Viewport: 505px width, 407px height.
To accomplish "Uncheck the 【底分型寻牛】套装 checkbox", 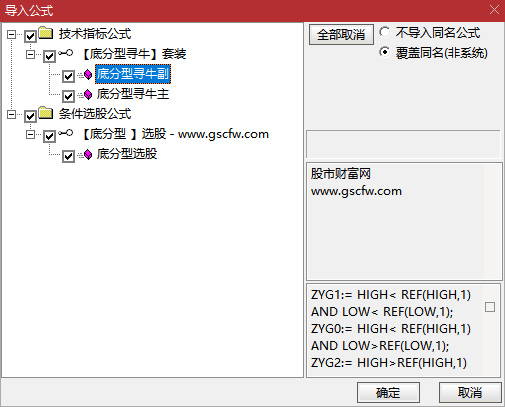I will (x=49, y=56).
